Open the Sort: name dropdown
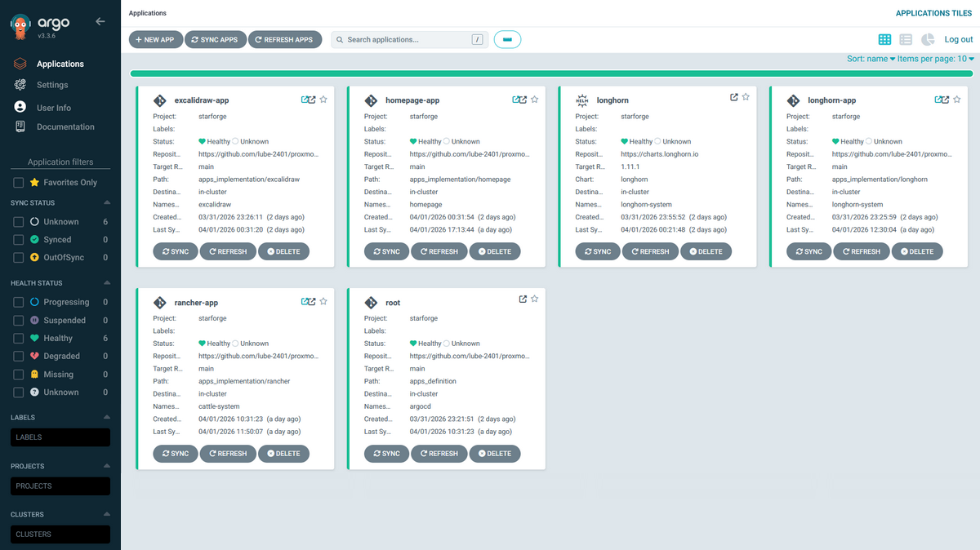 [871, 59]
